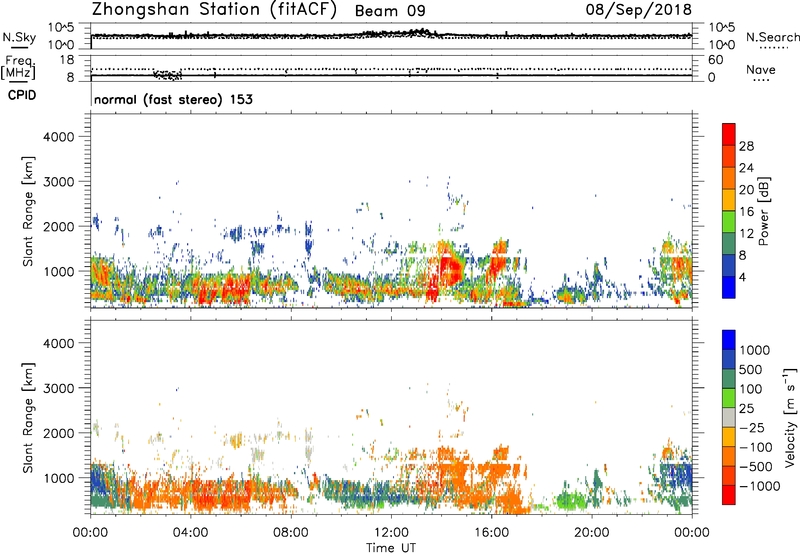Click the "08:00" time tick label
The width and height of the screenshot is (800, 554).
pos(291,533)
